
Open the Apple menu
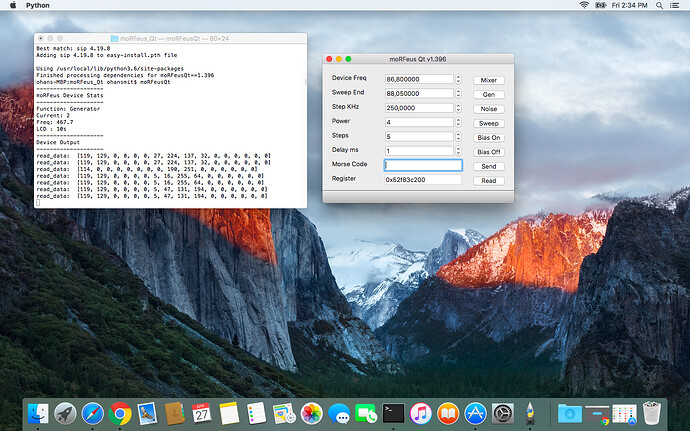[13, 5]
